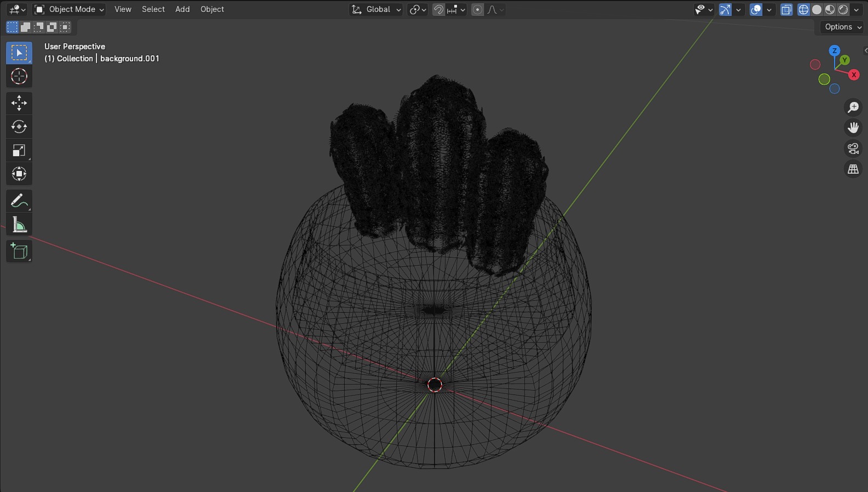The width and height of the screenshot is (868, 492).
Task: Click the Z axis on navigation gizmo
Action: [x=835, y=50]
